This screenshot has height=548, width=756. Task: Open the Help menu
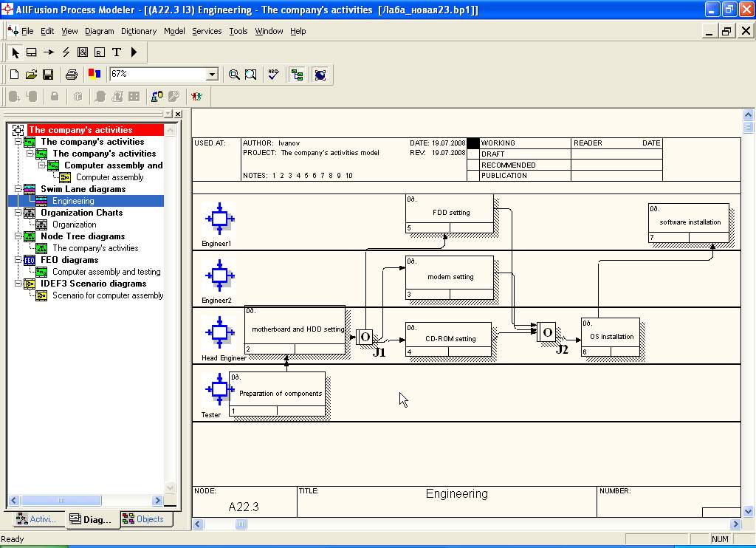click(298, 31)
